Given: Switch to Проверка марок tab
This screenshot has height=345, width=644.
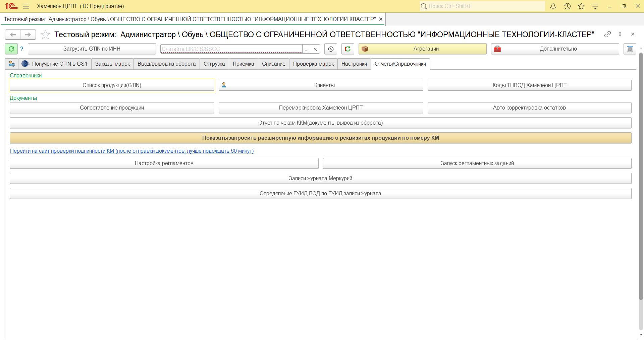Looking at the screenshot, I should [314, 64].
